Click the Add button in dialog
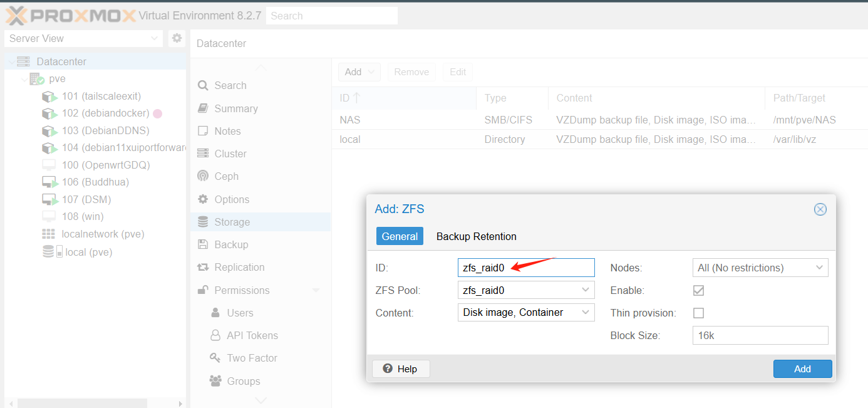 802,369
